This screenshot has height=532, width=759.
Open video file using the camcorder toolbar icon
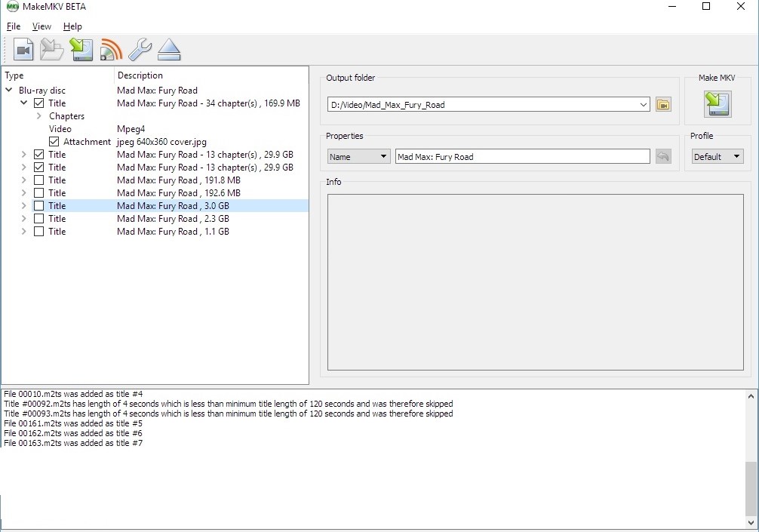23,49
